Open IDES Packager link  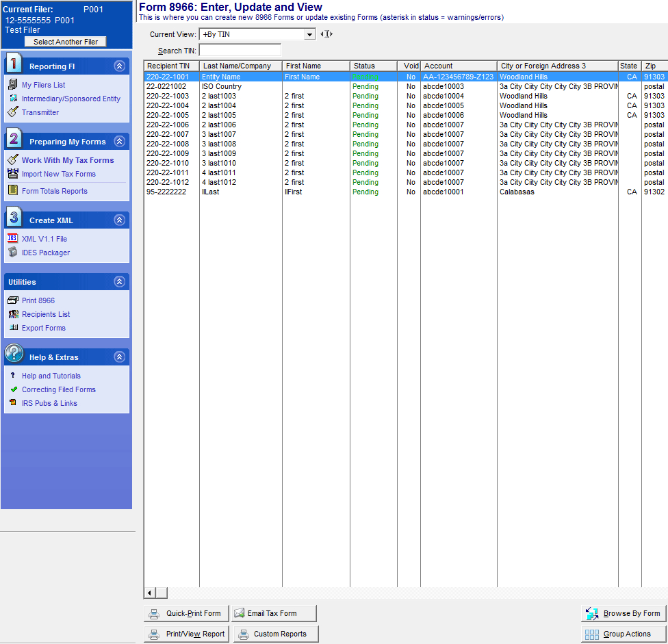46,252
